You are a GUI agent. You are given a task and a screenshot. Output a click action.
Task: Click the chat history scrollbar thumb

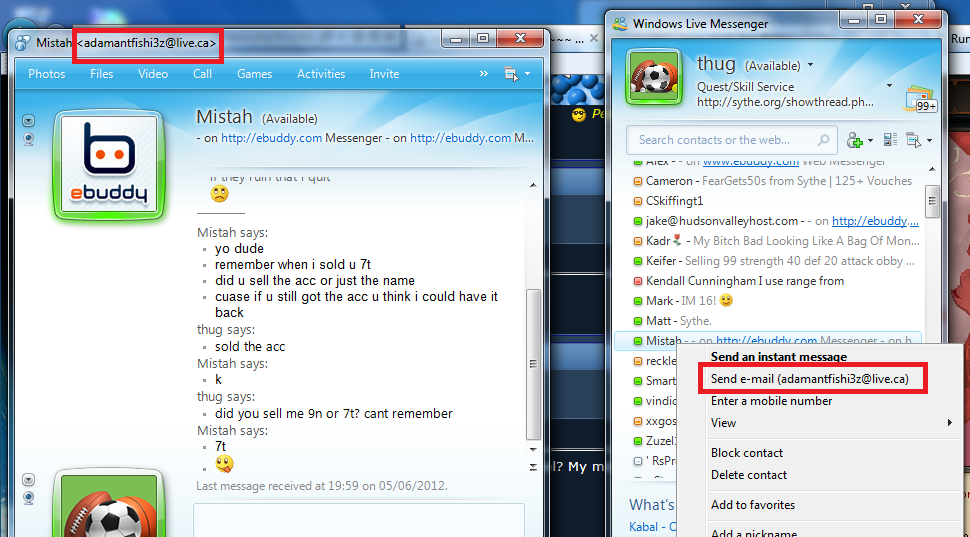coord(533,364)
